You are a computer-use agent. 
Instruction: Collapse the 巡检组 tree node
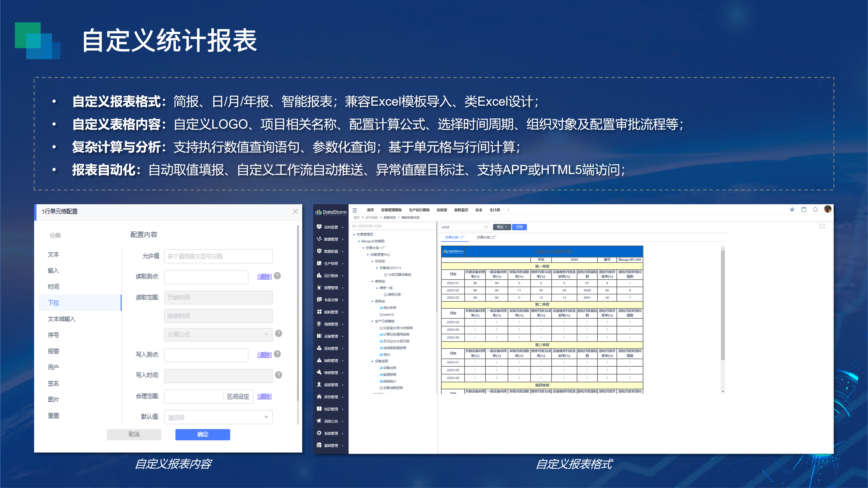(x=372, y=261)
